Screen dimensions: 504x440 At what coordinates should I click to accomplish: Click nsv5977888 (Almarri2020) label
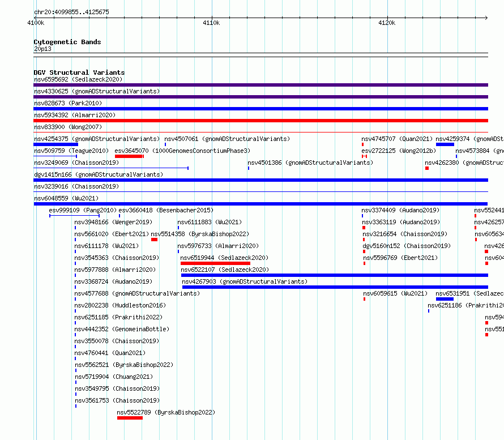(115, 270)
